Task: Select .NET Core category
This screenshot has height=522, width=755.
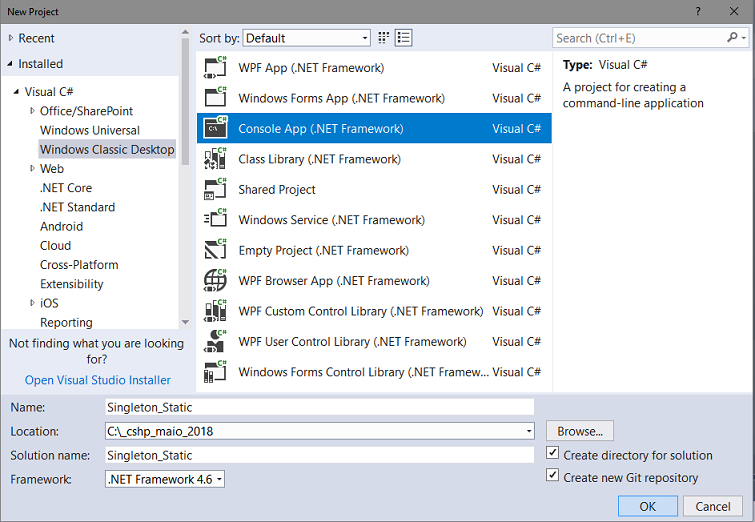Action: click(x=65, y=188)
